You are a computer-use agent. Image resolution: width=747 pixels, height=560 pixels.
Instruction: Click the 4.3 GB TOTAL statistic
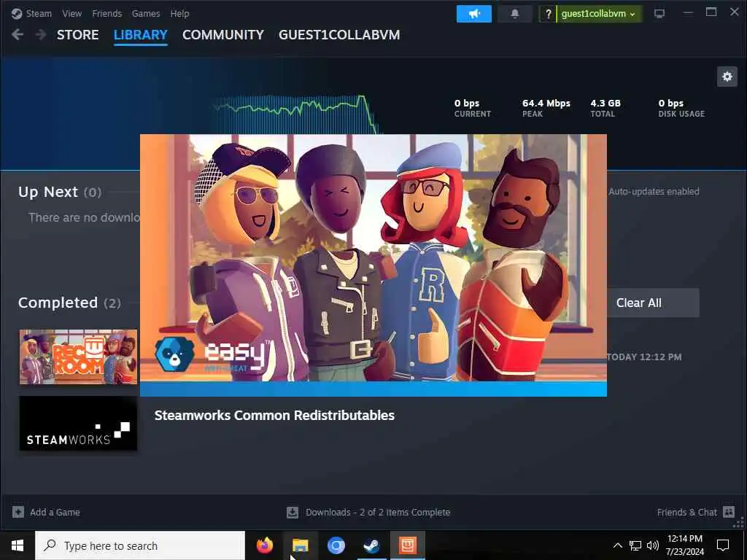click(x=605, y=108)
